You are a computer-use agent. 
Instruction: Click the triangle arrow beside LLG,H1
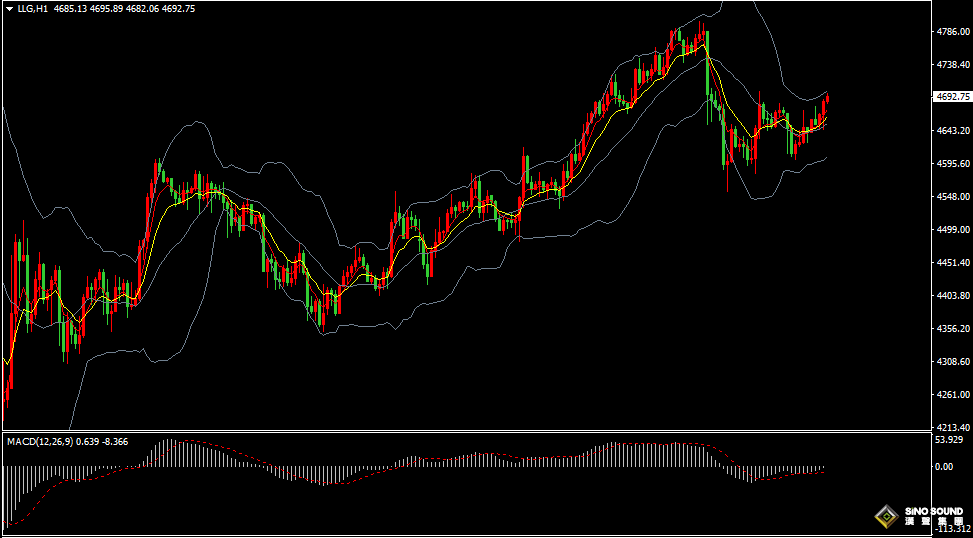(x=9, y=9)
